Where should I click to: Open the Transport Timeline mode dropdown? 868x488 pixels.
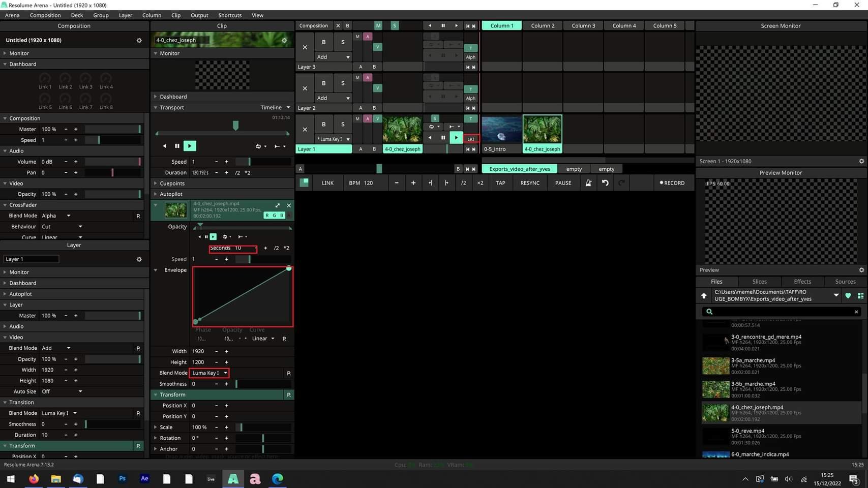click(275, 108)
